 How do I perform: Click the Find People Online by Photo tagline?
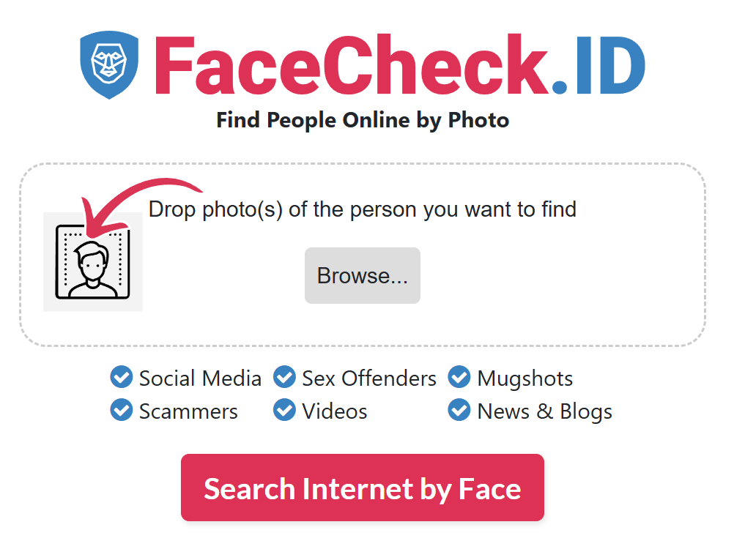tap(363, 121)
